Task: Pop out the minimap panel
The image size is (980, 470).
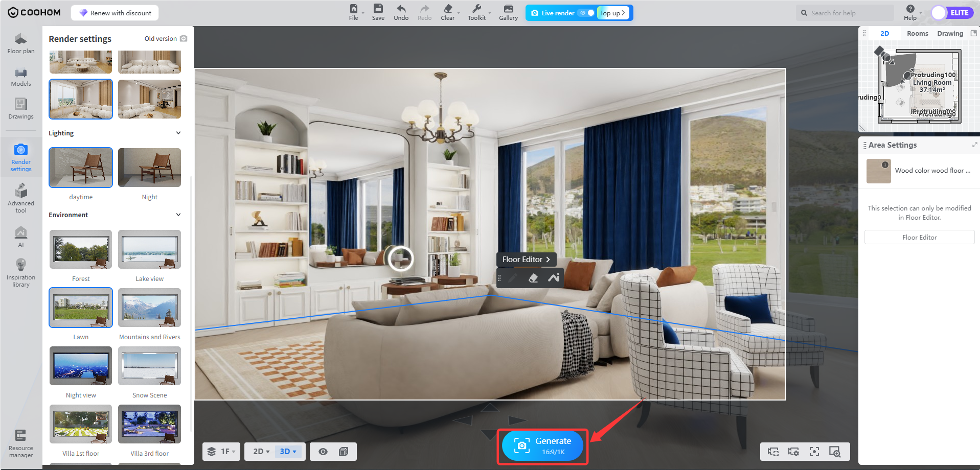Action: (973, 33)
